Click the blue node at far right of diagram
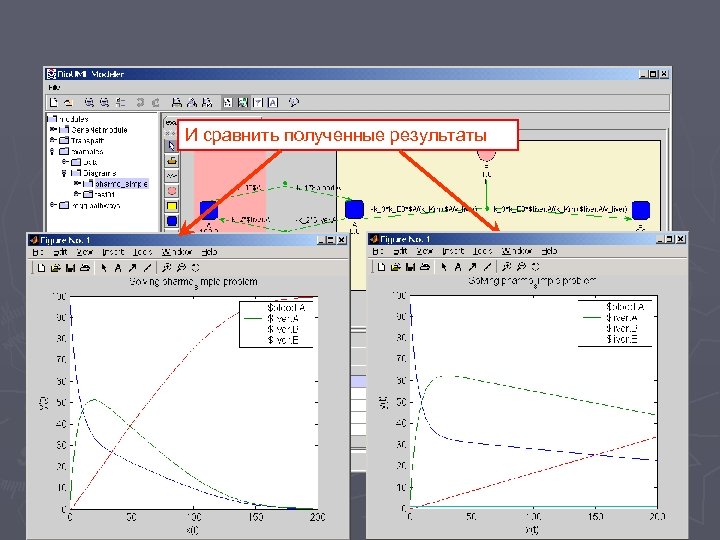This screenshot has width=720, height=540. tap(641, 210)
